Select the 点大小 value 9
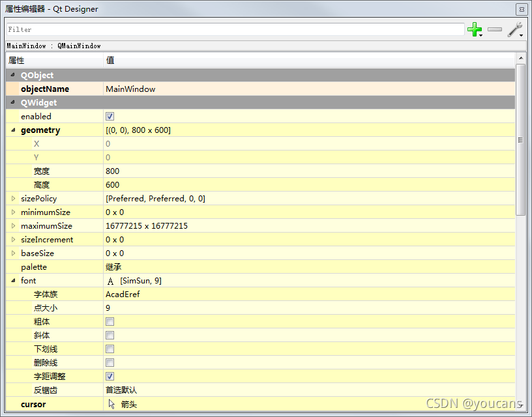The width and height of the screenshot is (532, 417). point(108,308)
